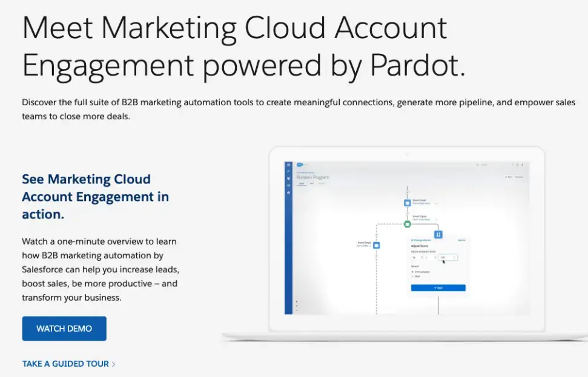Save the Adjust Score settings

coord(438,287)
